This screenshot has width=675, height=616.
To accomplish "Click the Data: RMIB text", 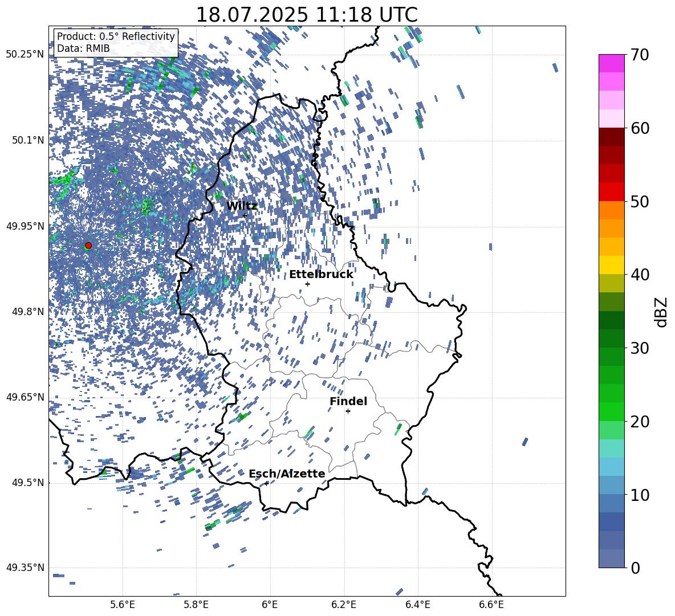I will [83, 48].
